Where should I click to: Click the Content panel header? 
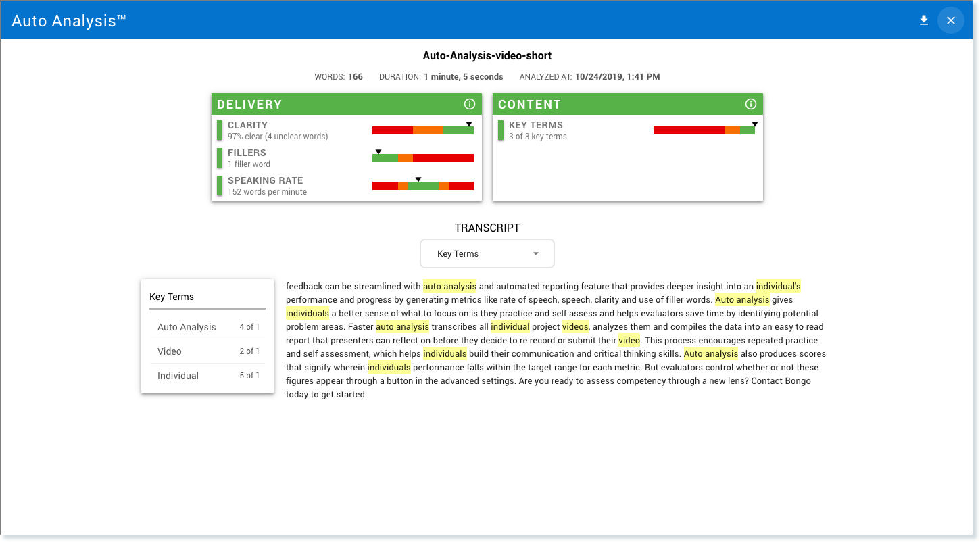coord(615,104)
